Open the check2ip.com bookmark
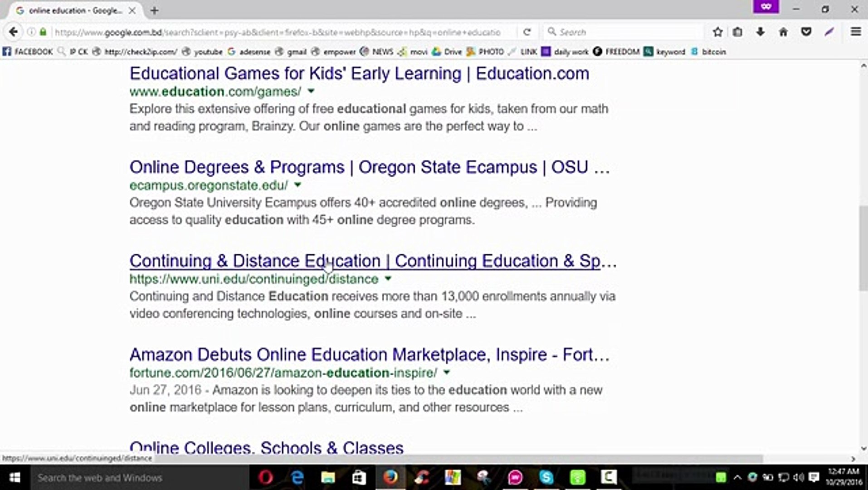Image resolution: width=868 pixels, height=490 pixels. (135, 52)
